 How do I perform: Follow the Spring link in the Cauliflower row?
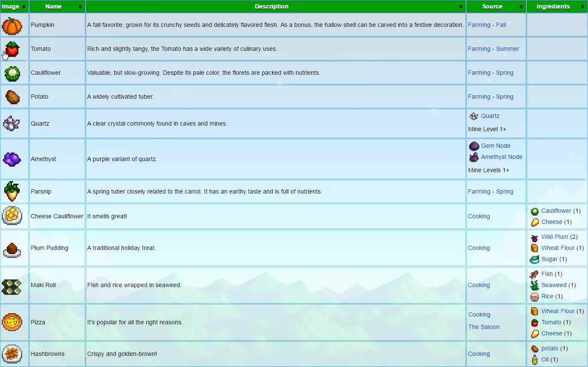(505, 73)
